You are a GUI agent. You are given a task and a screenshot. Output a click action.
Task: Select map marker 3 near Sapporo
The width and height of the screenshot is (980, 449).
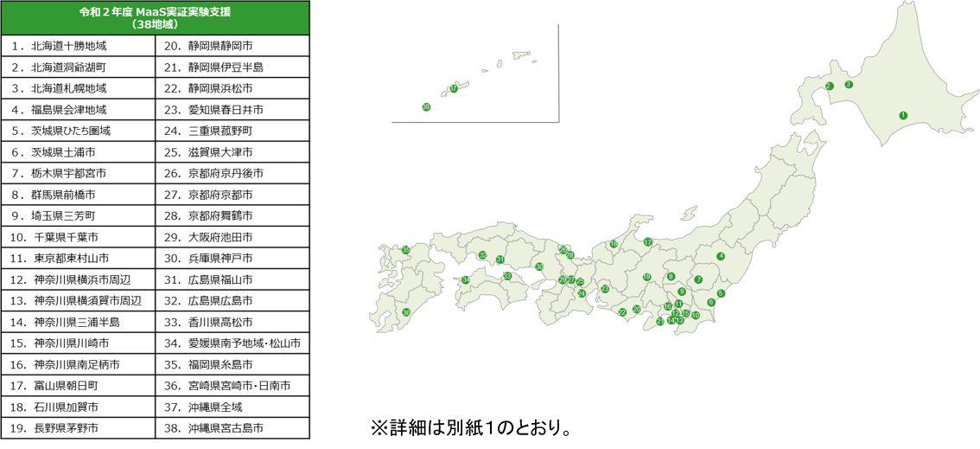coord(848,85)
